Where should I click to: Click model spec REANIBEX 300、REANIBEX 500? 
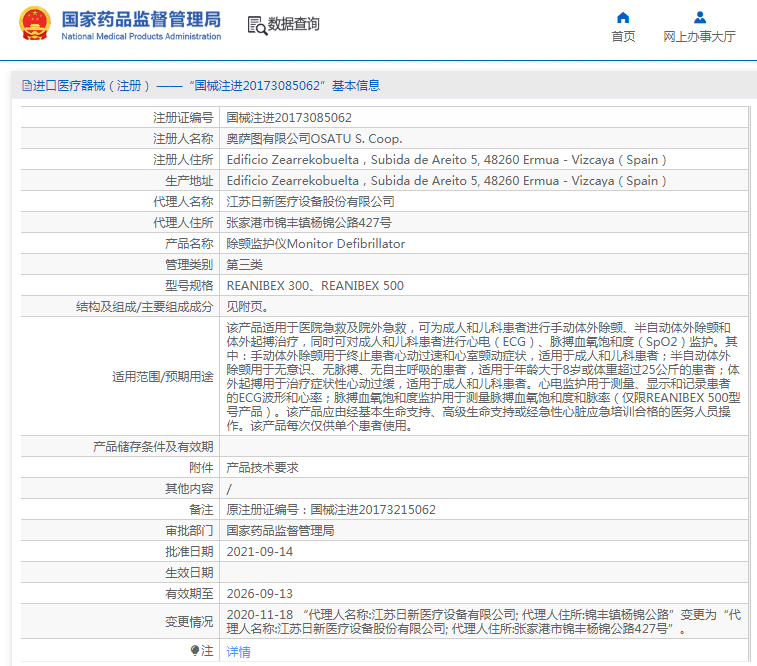pos(315,285)
